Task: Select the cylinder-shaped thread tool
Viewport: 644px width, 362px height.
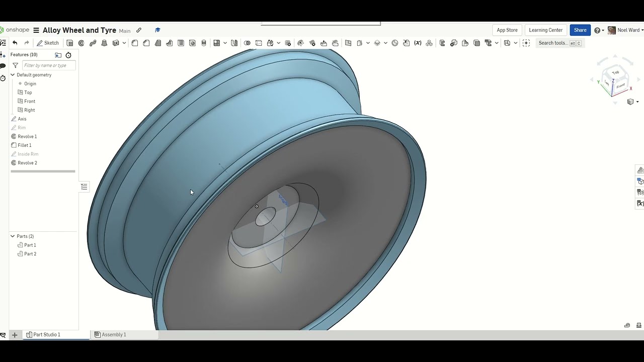Action: point(204,43)
